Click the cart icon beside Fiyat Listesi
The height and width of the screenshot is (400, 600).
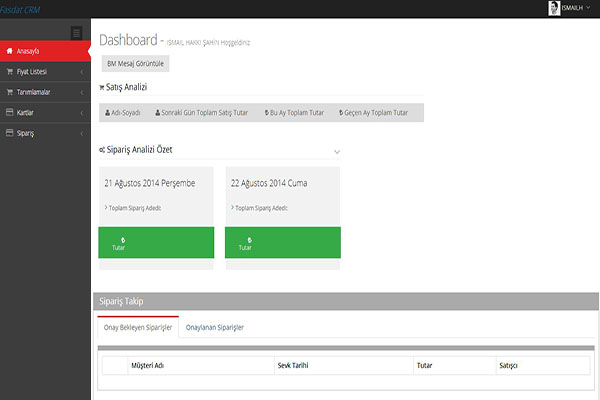tap(10, 72)
